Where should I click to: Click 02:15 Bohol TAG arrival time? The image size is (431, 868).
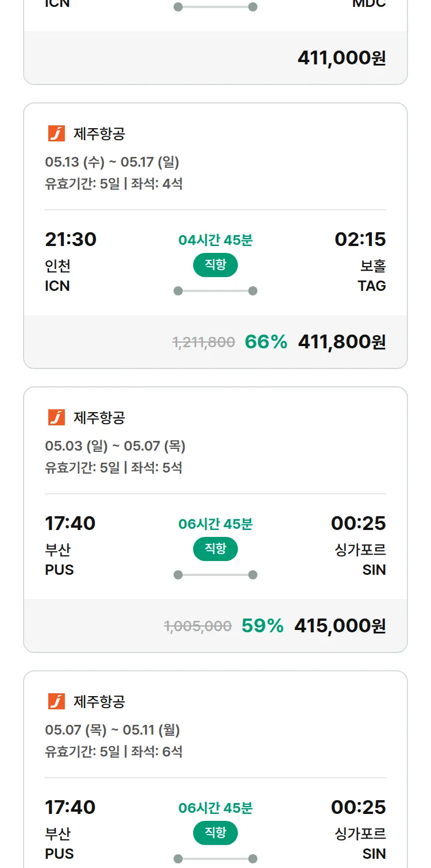pyautogui.click(x=360, y=239)
